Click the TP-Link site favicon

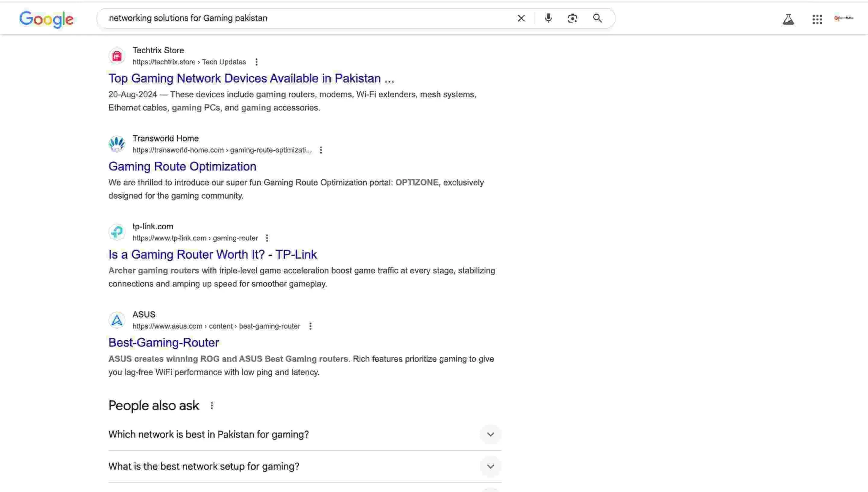click(x=117, y=232)
